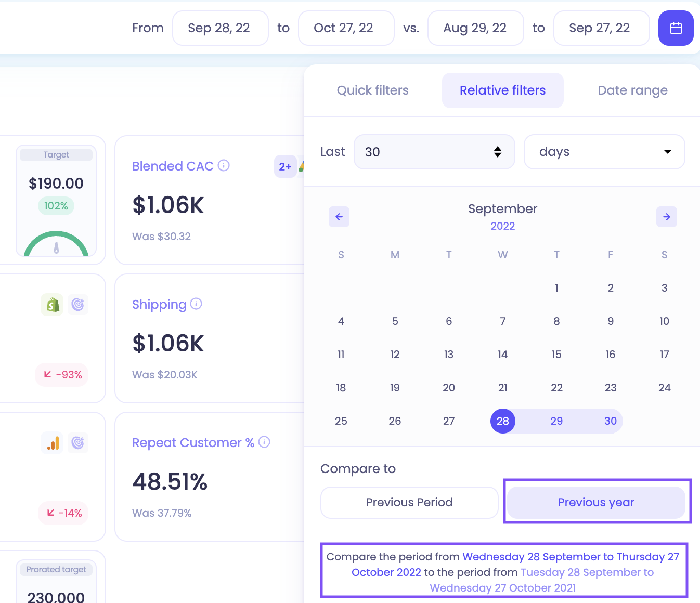
Task: Switch to Date range tab
Action: (632, 90)
